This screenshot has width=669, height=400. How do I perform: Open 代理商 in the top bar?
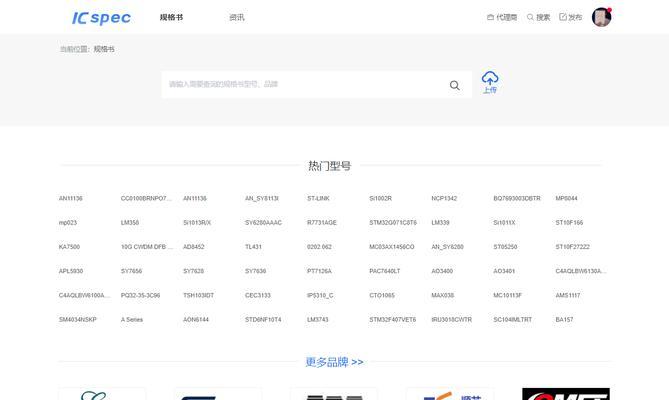click(502, 17)
